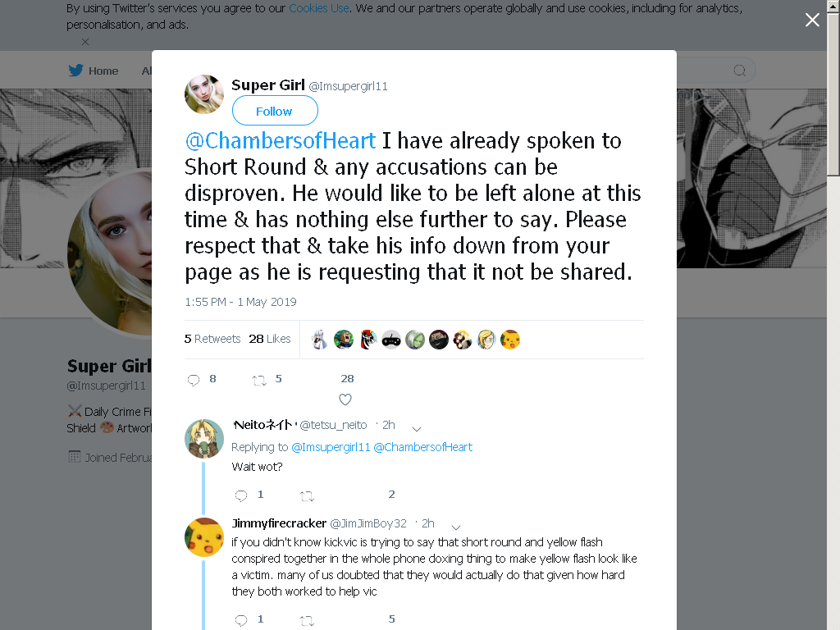This screenshot has height=630, width=840.
Task: Close the tweet overlay with the large X
Action: 812,20
